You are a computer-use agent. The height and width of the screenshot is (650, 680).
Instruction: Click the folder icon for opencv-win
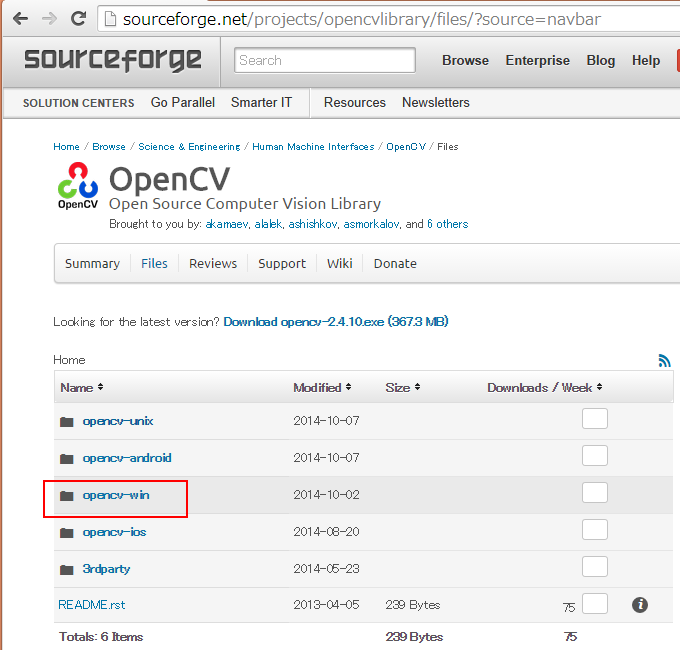(x=66, y=495)
